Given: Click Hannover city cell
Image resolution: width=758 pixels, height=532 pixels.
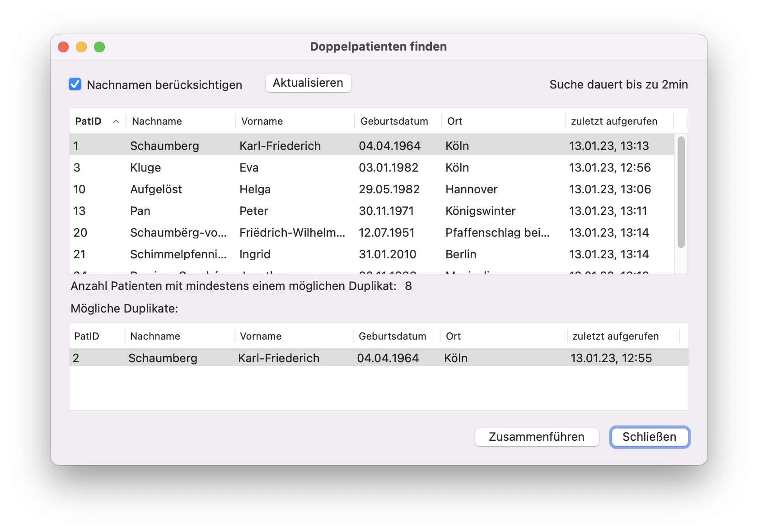Looking at the screenshot, I should [472, 189].
